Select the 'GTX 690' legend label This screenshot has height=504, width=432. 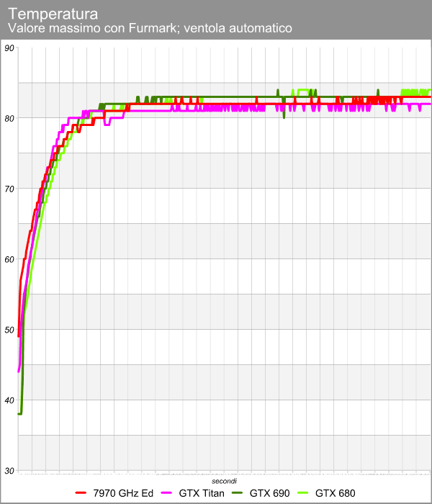point(270,493)
